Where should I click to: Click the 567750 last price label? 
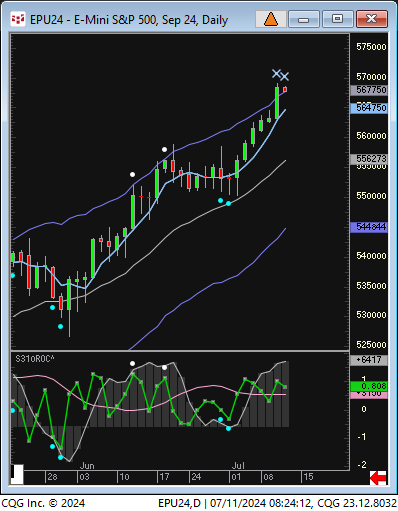369,90
